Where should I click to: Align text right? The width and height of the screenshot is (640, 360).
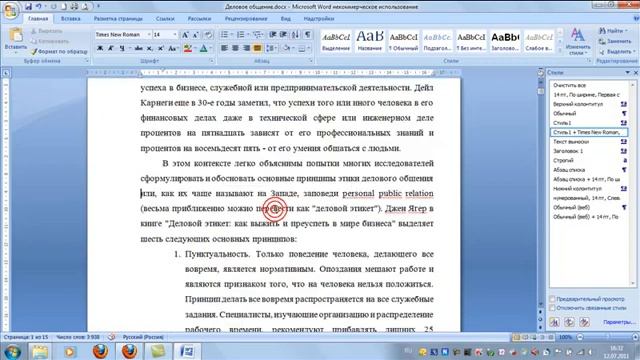tap(246, 48)
